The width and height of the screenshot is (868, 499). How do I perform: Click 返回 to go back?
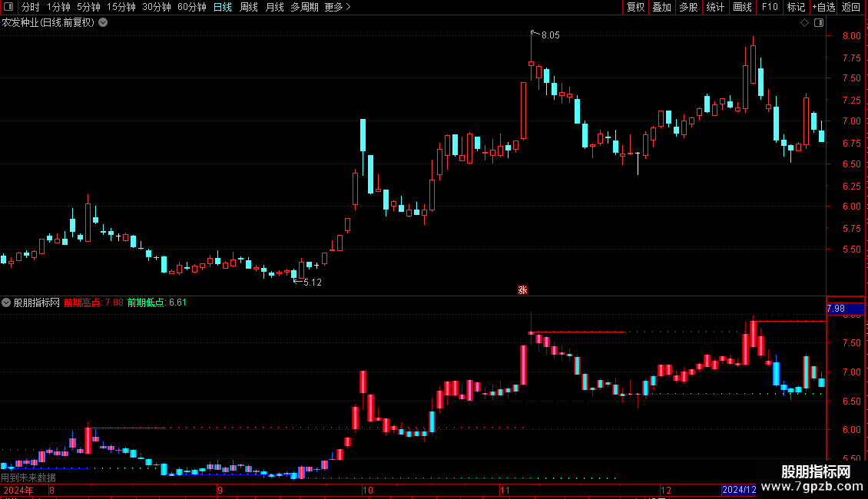pos(851,7)
